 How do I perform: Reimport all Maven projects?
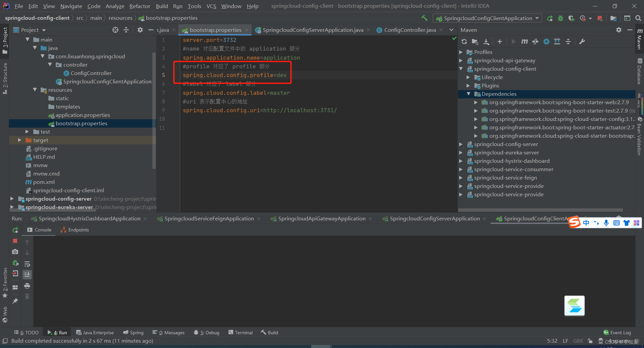464,42
